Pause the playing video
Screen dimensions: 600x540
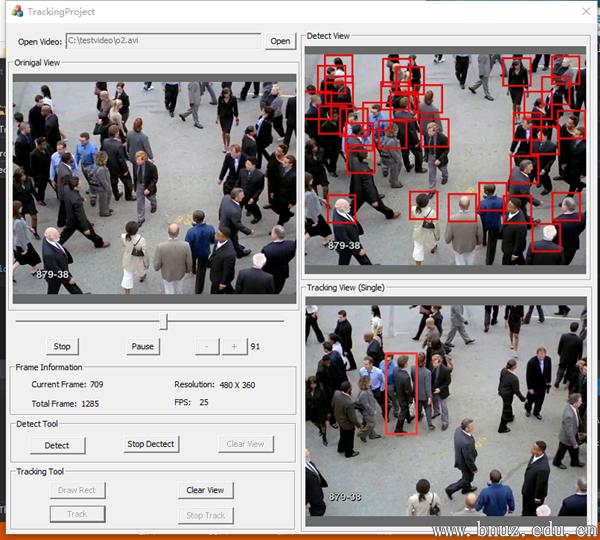click(143, 346)
